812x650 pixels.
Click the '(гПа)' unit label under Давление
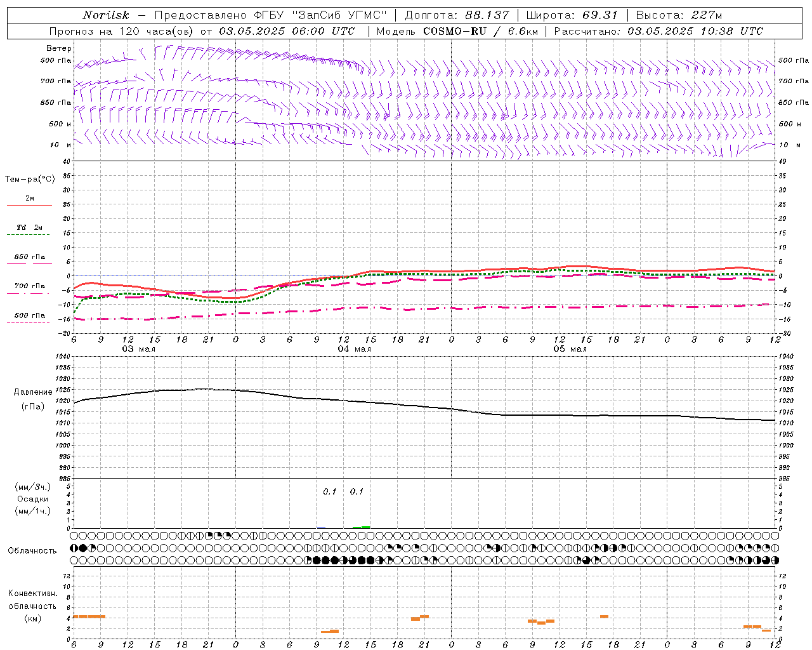coord(33,407)
